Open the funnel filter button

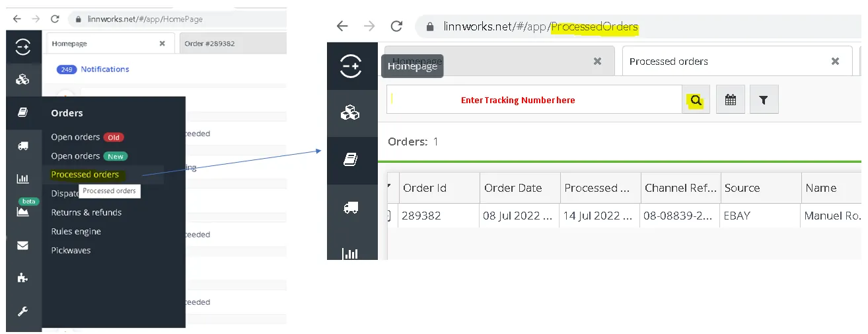[764, 100]
